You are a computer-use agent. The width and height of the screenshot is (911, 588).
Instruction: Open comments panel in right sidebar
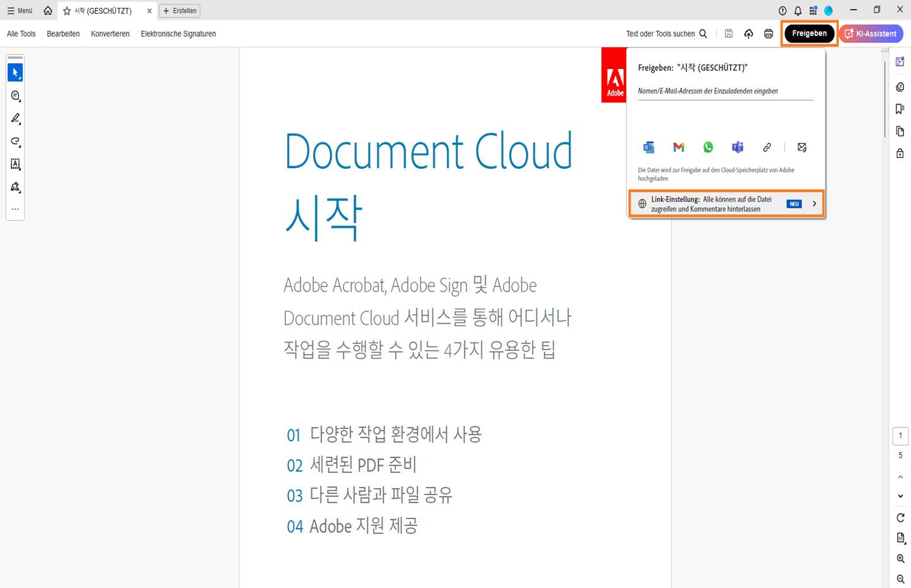pos(900,87)
